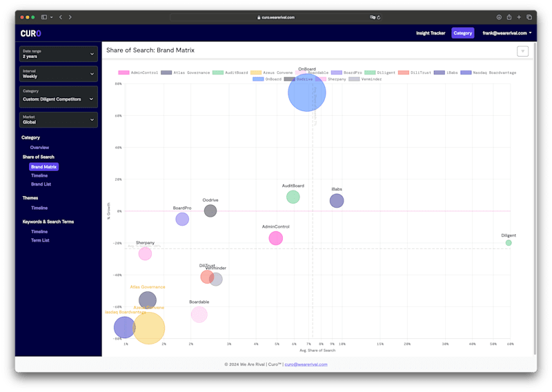The width and height of the screenshot is (552, 392).
Task: Click the green AuditBoard bubble
Action: point(293,197)
